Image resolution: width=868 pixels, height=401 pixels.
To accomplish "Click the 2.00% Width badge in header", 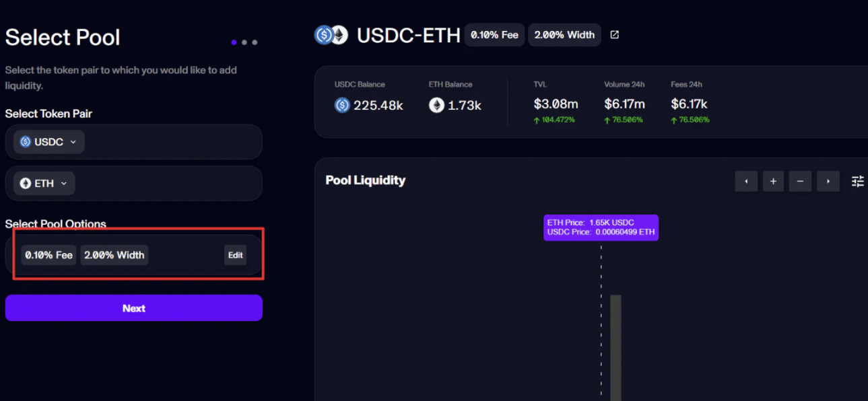I will [x=564, y=35].
